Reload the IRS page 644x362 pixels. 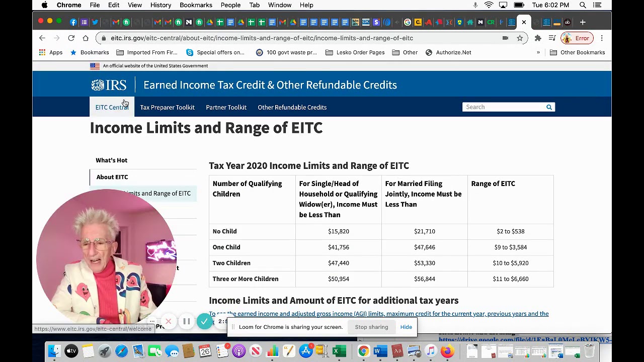[71, 38]
